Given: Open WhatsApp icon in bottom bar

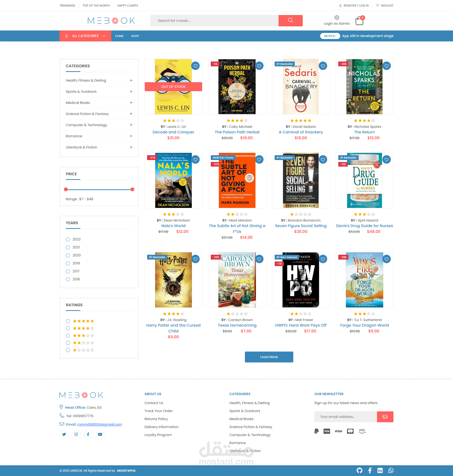Looking at the screenshot, I should click(391, 470).
